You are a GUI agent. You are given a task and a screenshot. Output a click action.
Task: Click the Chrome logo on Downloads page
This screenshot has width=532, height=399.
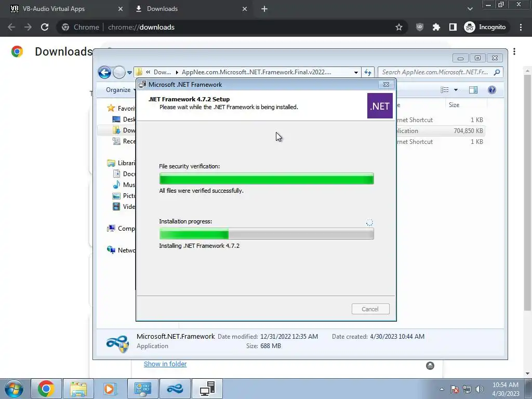17,51
